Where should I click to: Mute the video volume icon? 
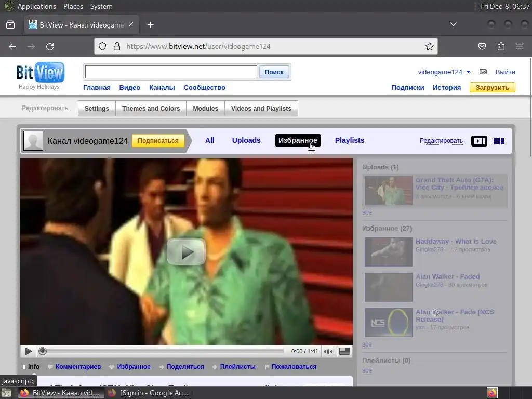click(x=329, y=352)
